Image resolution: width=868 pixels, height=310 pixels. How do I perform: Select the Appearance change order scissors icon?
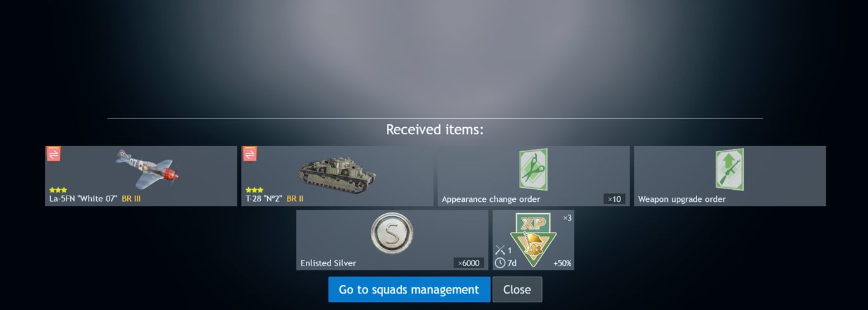533,170
